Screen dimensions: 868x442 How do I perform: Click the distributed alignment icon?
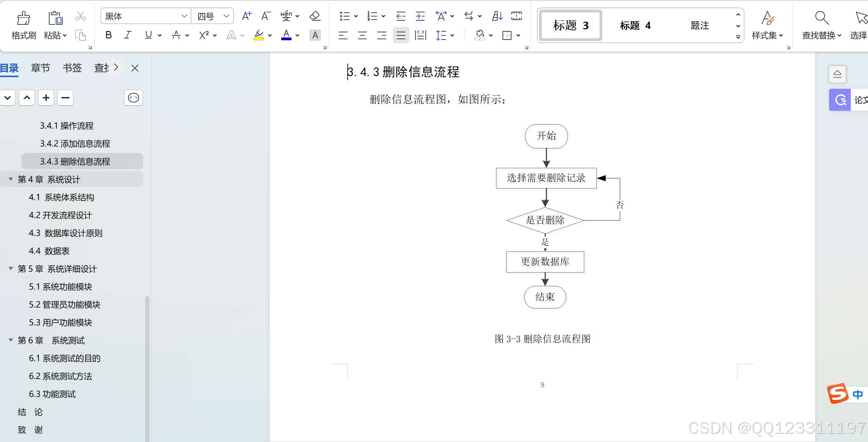[x=420, y=35]
